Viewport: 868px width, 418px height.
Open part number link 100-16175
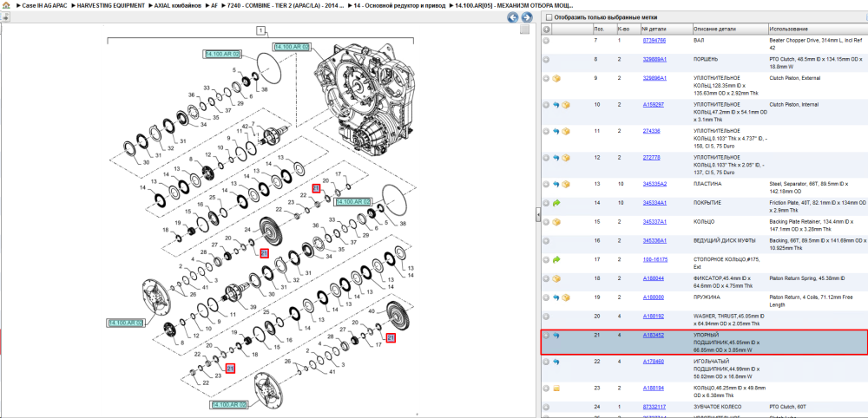coord(654,259)
